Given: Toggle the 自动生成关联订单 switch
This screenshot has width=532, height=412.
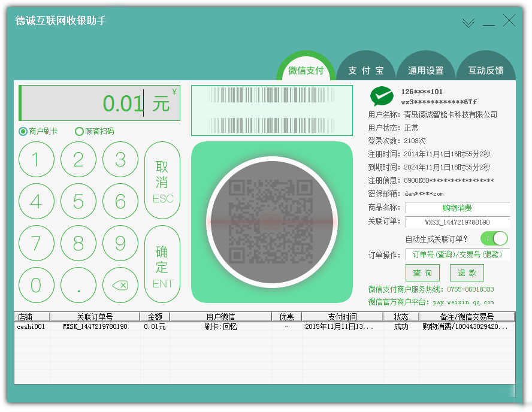Looking at the screenshot, I should pos(494,238).
